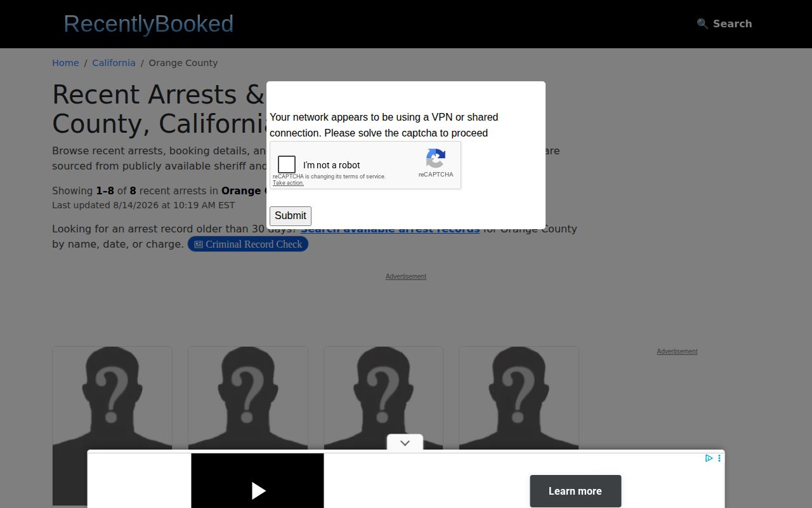Click the reCAPTCHA logo icon
The width and height of the screenshot is (812, 508).
pyautogui.click(x=436, y=158)
